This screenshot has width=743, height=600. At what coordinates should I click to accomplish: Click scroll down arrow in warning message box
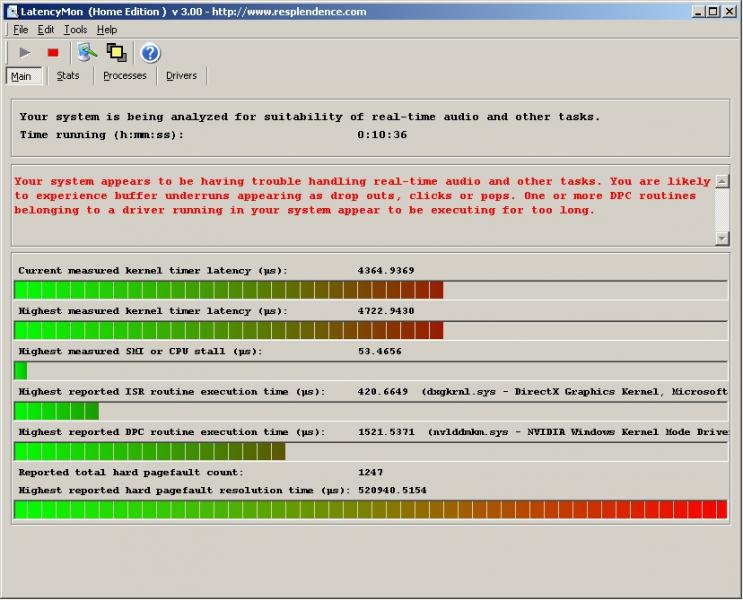pyautogui.click(x=722, y=238)
